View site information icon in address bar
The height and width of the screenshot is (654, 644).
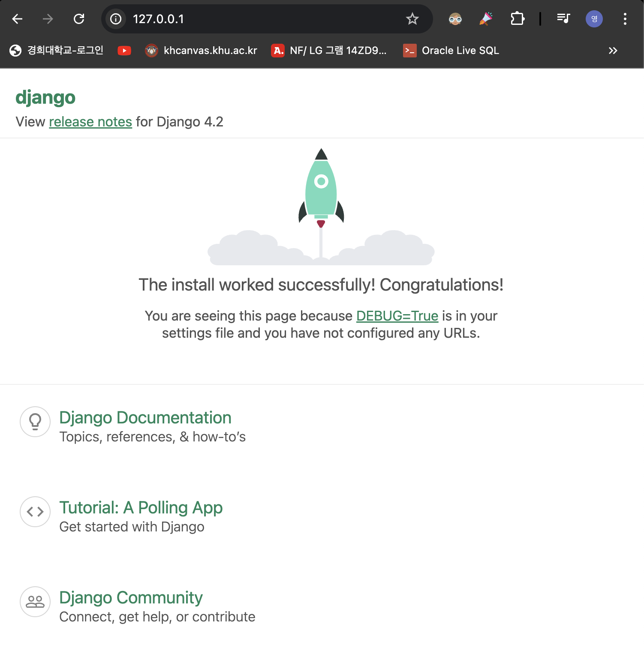tap(116, 19)
